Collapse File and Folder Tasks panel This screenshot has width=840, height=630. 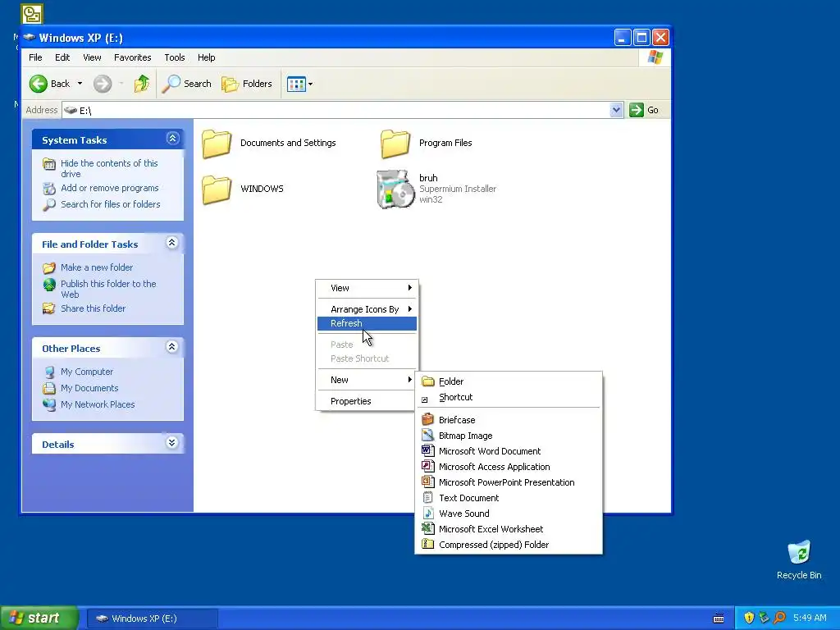(172, 243)
